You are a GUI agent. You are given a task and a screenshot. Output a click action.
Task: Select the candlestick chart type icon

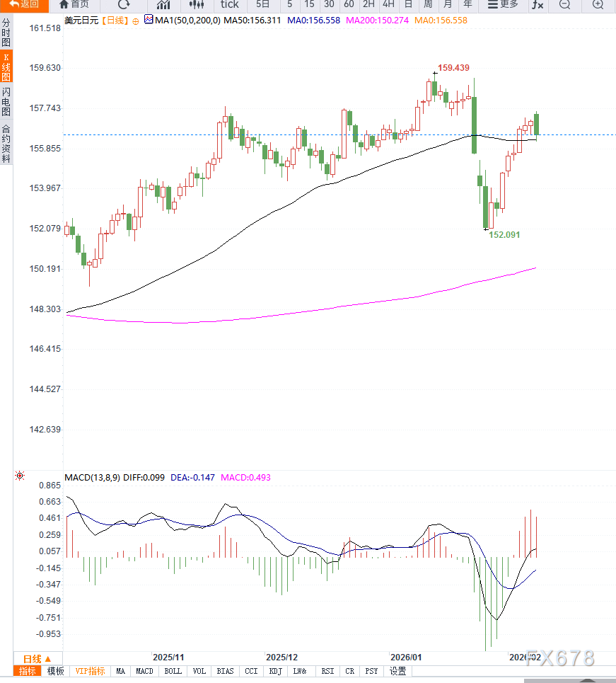[196, 5]
